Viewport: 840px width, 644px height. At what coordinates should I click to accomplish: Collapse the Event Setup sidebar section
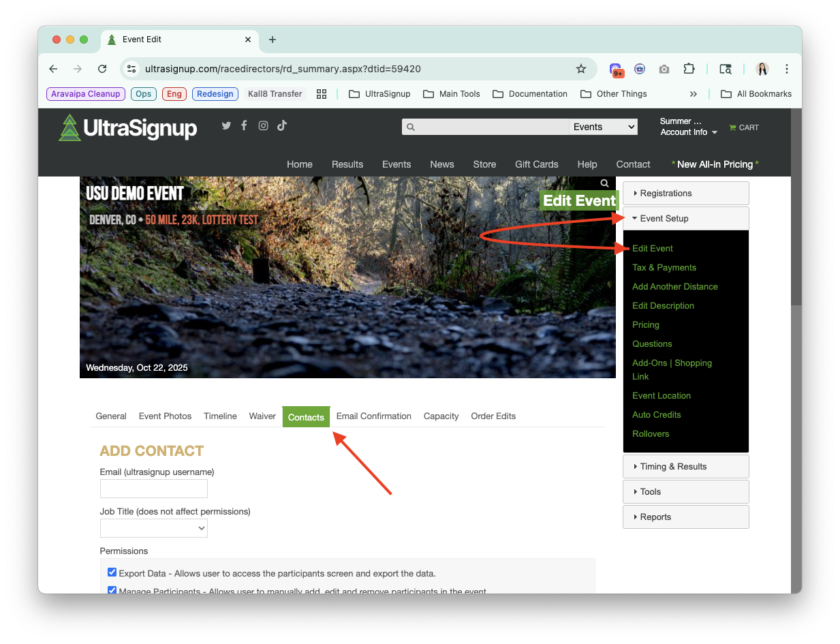pos(686,219)
